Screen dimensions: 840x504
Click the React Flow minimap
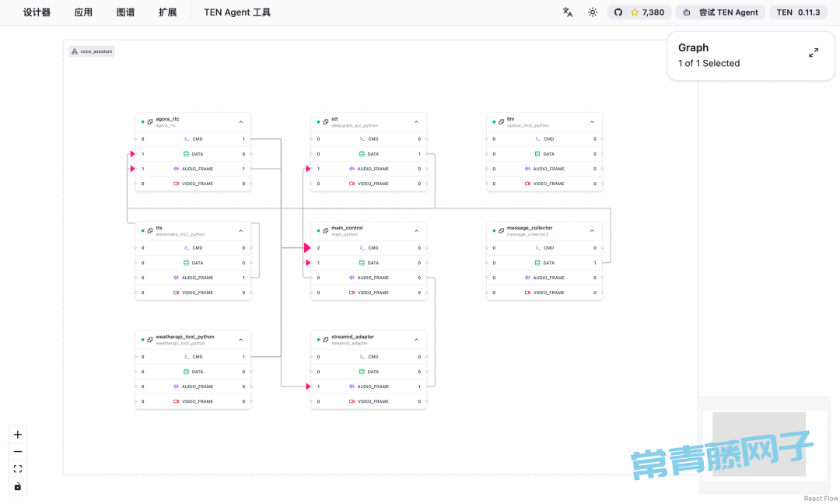765,445
